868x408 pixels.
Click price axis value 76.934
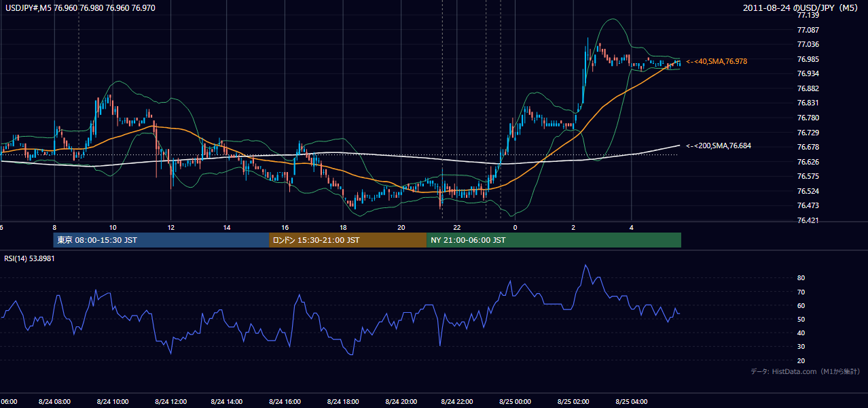[x=808, y=73]
